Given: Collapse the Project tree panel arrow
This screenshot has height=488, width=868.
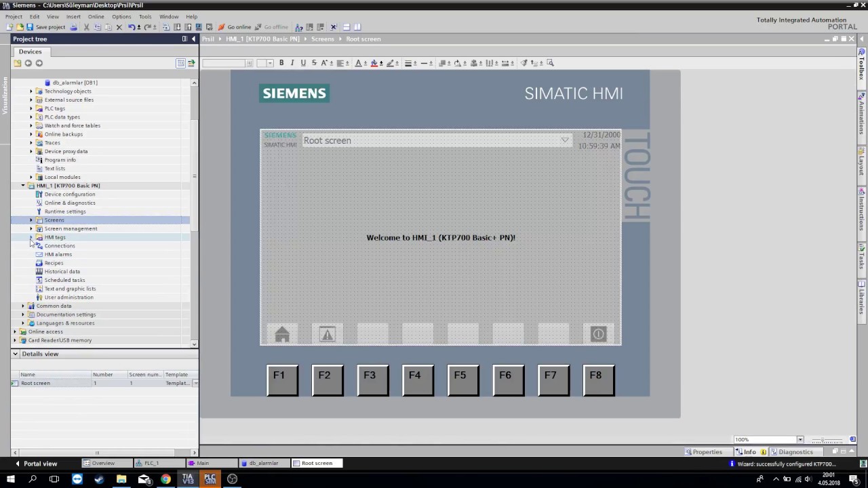Looking at the screenshot, I should point(193,39).
